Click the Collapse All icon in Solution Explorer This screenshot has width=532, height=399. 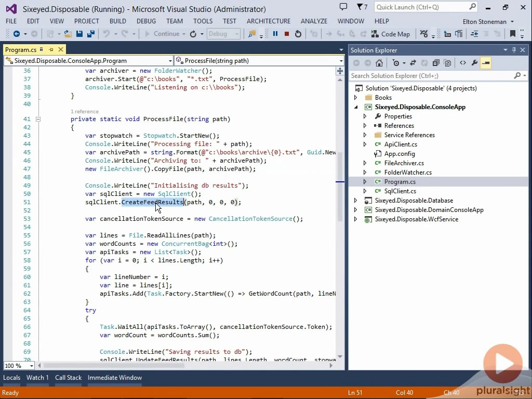click(x=435, y=62)
